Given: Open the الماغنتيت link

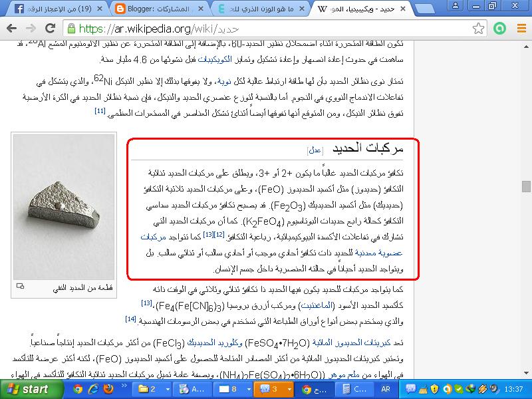Looking at the screenshot, I should pyautogui.click(x=317, y=306).
